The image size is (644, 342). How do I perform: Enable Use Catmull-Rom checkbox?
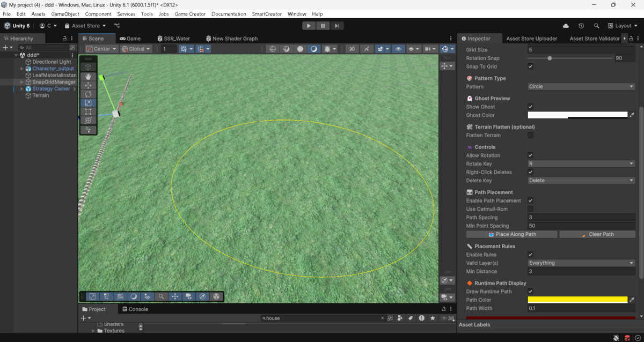[530, 209]
